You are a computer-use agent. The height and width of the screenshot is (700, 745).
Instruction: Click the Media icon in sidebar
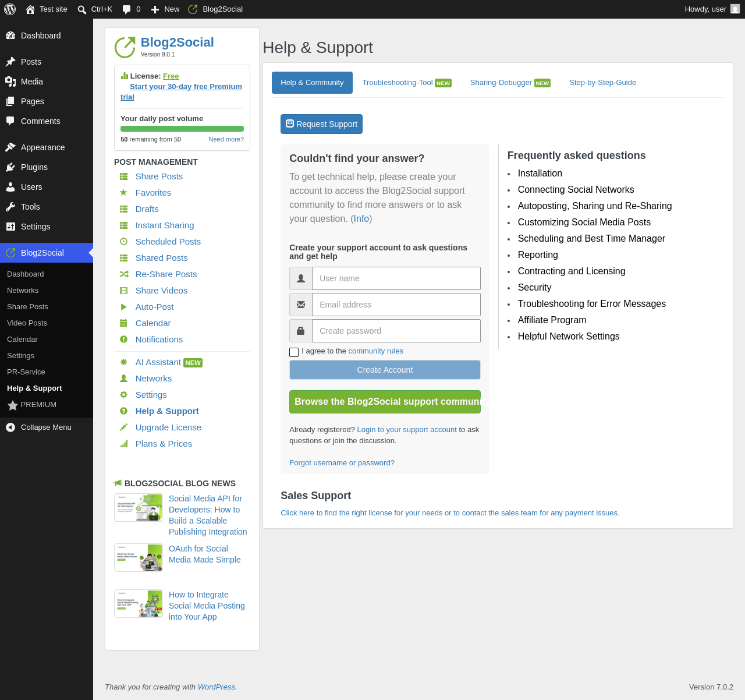pos(10,82)
